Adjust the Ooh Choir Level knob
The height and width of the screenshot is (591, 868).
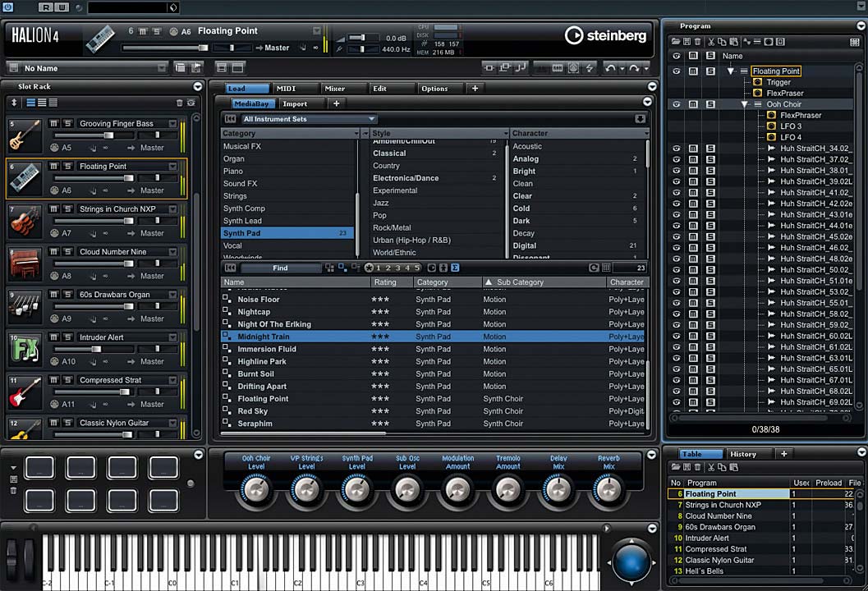pos(255,489)
